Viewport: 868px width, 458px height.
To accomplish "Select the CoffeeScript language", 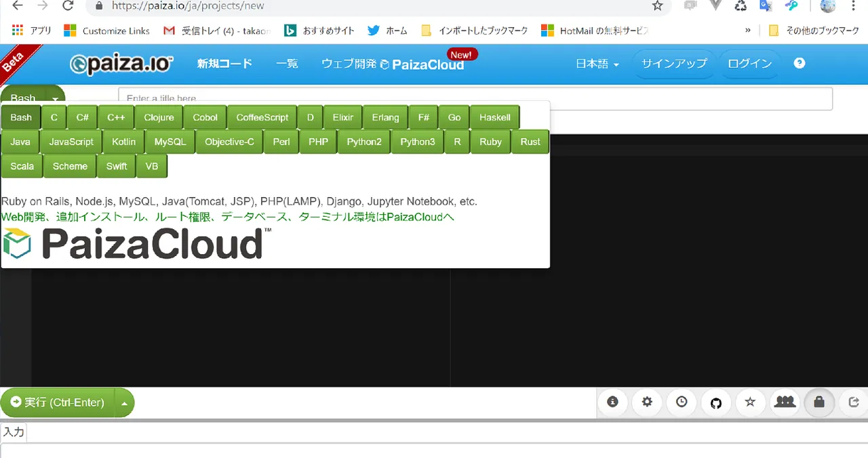I will click(x=262, y=117).
